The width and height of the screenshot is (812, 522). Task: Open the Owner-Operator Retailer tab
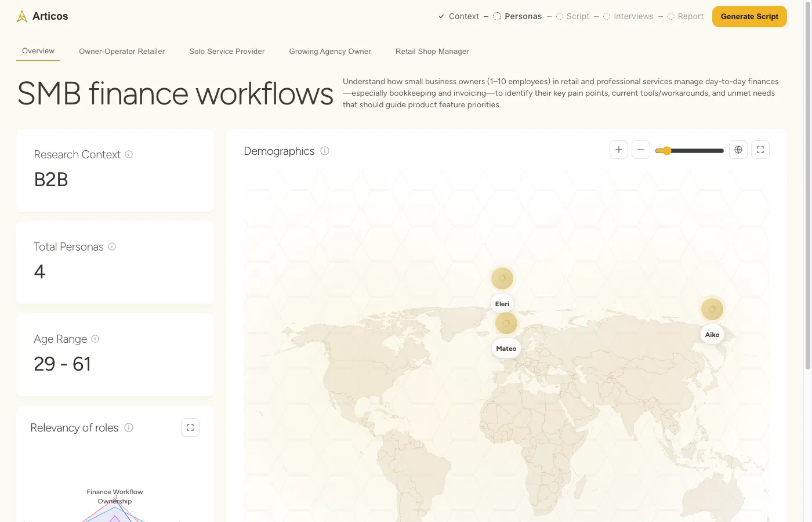122,52
